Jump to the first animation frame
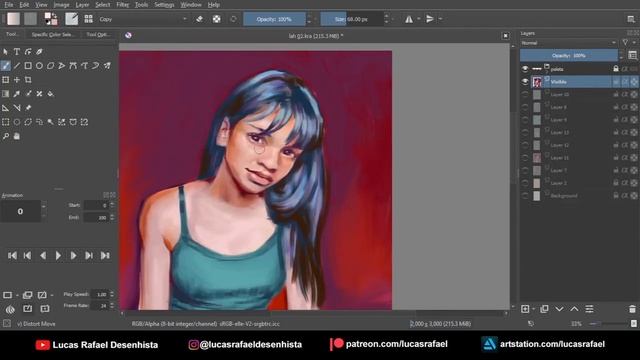Image resolution: width=640 pixels, height=360 pixels. tap(12, 256)
